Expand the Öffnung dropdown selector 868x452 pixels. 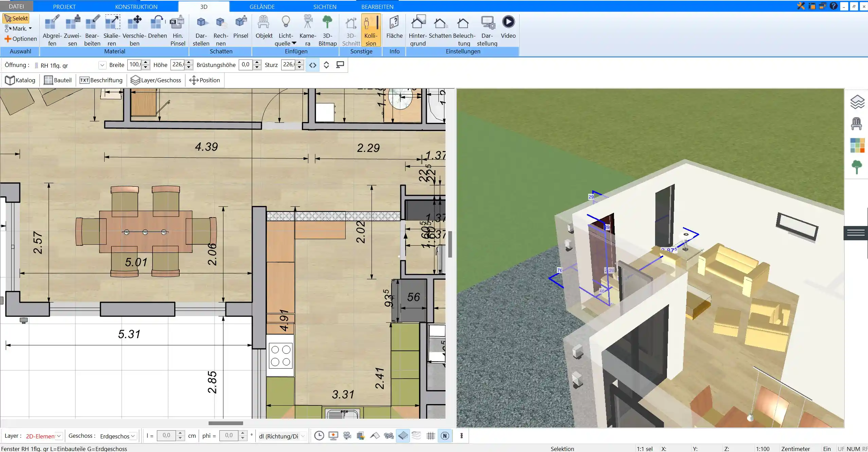pos(102,64)
